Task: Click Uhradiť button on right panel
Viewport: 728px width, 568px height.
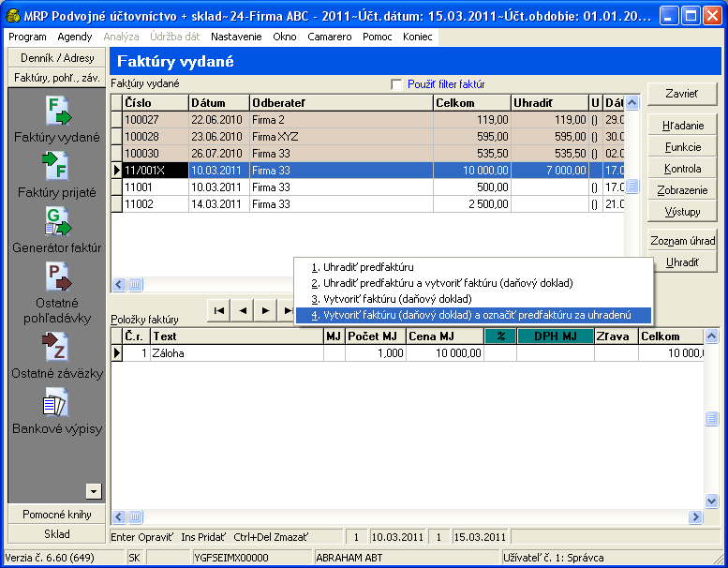Action: pos(682,262)
